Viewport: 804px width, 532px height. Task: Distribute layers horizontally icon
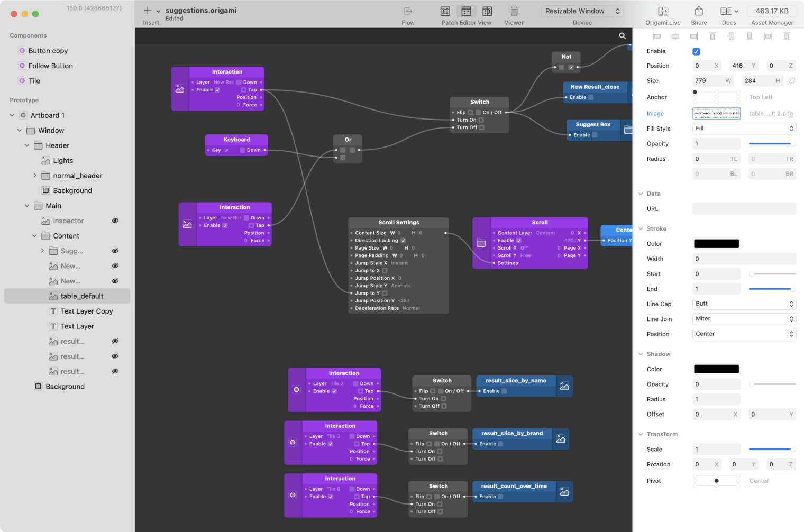point(768,36)
